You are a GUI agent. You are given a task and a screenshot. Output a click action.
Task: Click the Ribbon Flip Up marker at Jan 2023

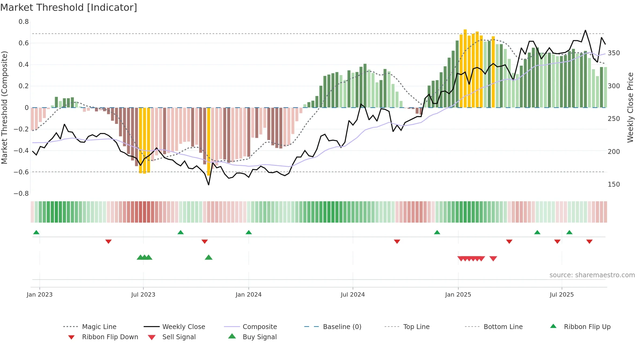pos(36,232)
